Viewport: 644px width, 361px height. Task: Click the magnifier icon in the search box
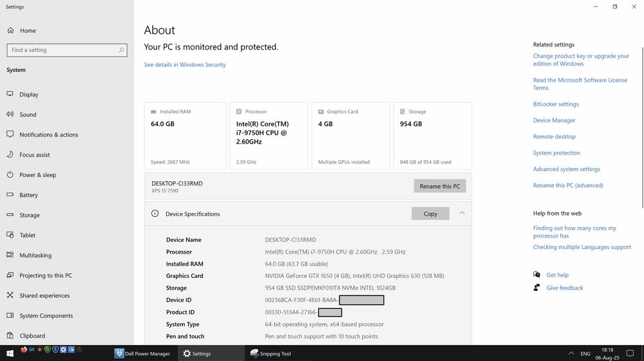coord(121,50)
